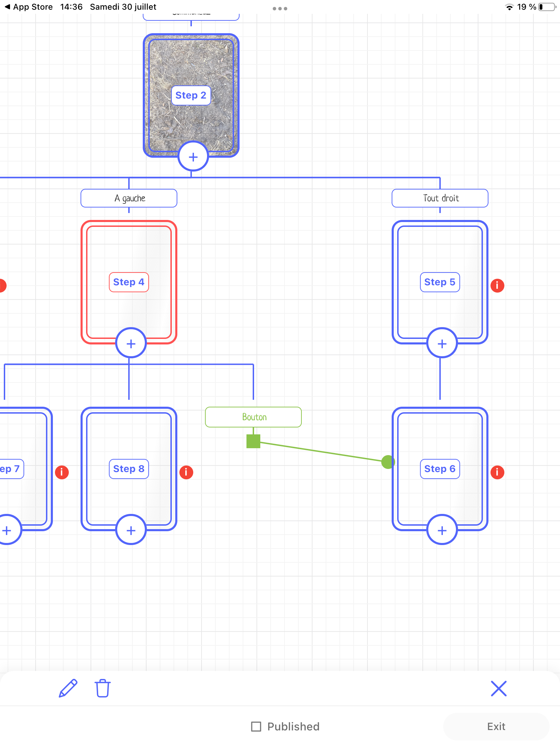Select the green 'Bouton' link label
The width and height of the screenshot is (560, 747).
pos(253,417)
